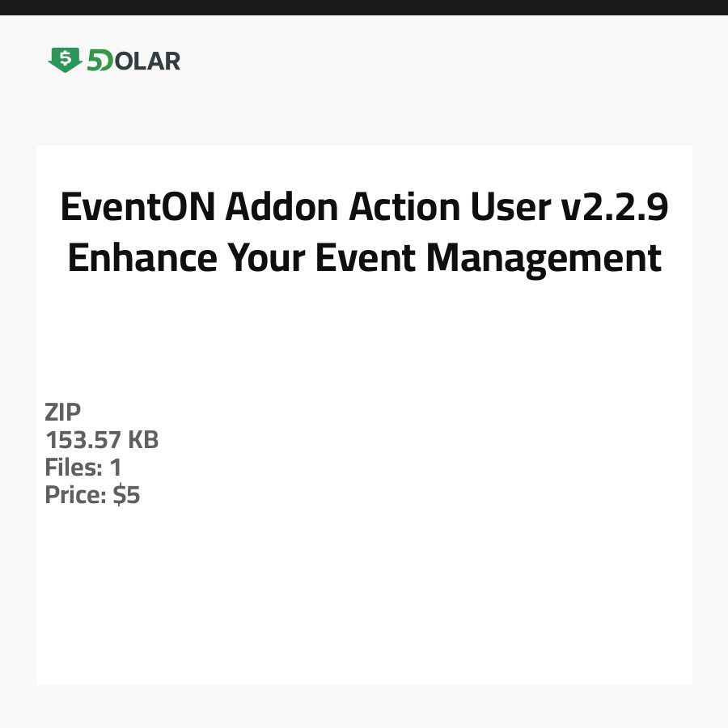Click the word EventON in the title
The height and width of the screenshot is (728, 728).
pyautogui.click(x=137, y=209)
